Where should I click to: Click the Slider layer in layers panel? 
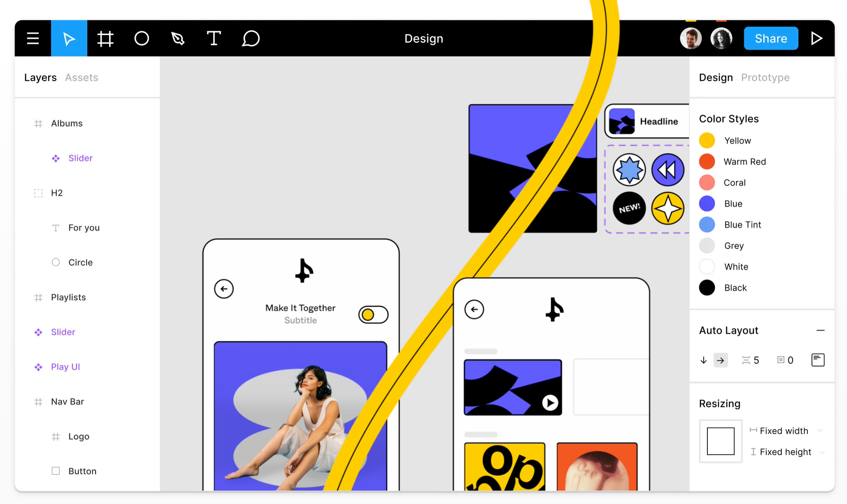[80, 157]
